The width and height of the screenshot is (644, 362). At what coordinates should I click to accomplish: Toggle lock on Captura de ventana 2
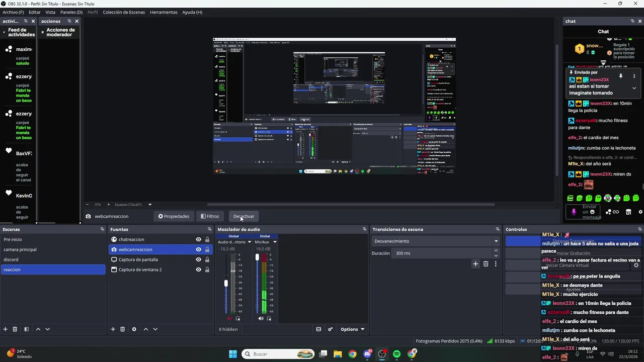(x=207, y=269)
